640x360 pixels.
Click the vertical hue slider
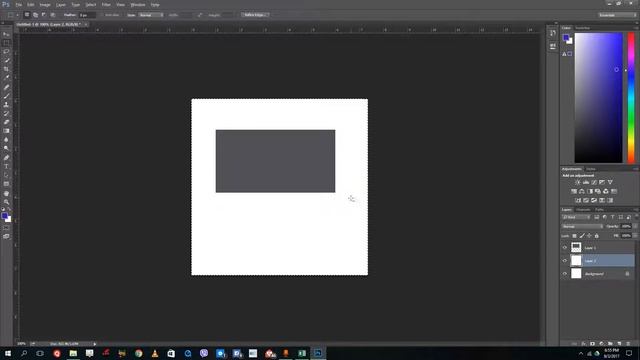coord(631,98)
